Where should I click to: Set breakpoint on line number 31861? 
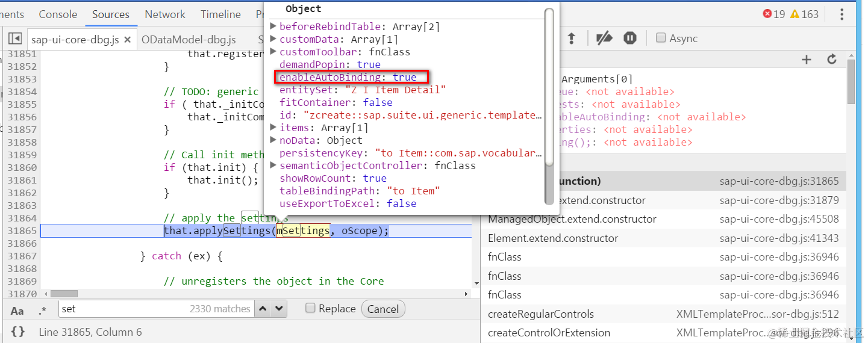(22, 180)
